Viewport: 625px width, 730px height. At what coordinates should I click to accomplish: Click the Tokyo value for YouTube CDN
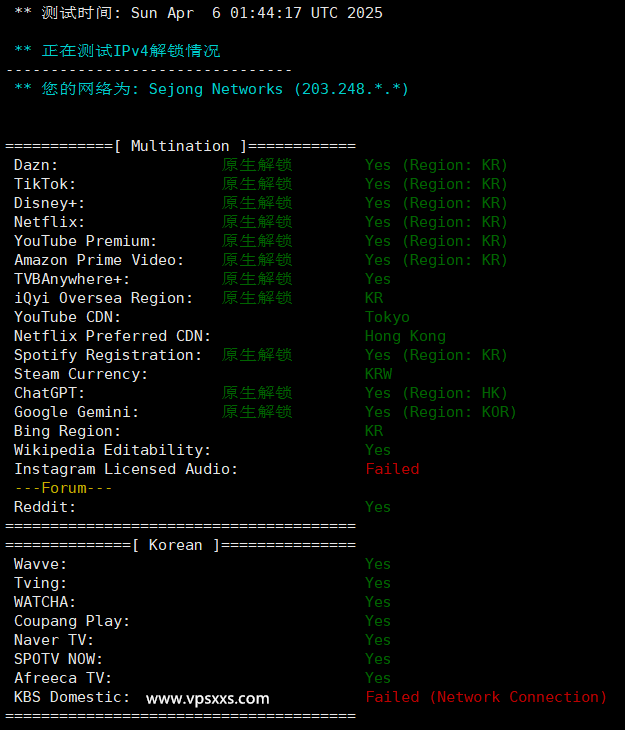pyautogui.click(x=387, y=317)
